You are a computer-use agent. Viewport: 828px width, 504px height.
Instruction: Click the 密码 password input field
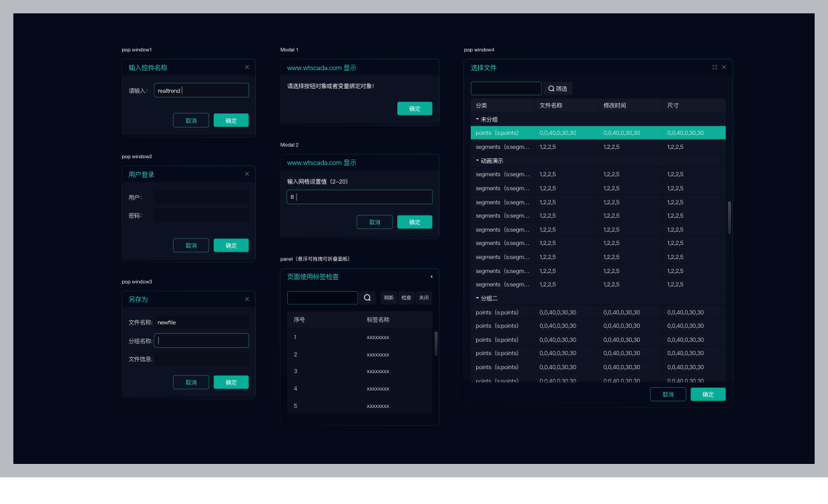tap(201, 216)
